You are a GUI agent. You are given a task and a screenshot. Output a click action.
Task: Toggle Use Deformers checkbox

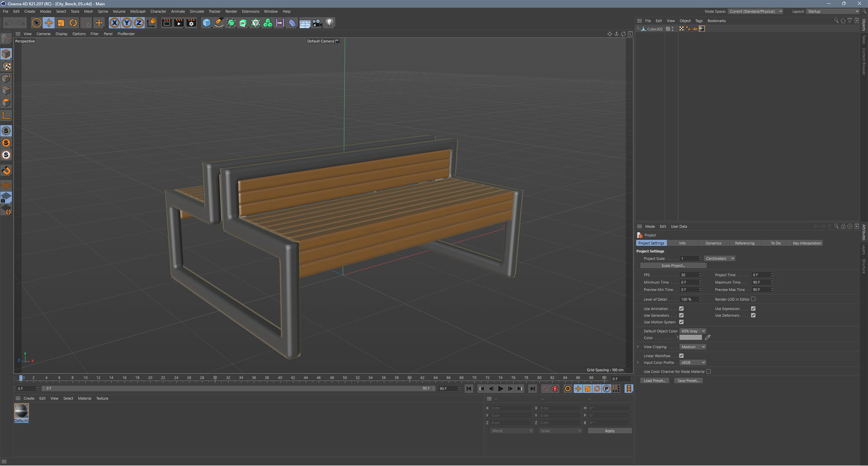753,315
